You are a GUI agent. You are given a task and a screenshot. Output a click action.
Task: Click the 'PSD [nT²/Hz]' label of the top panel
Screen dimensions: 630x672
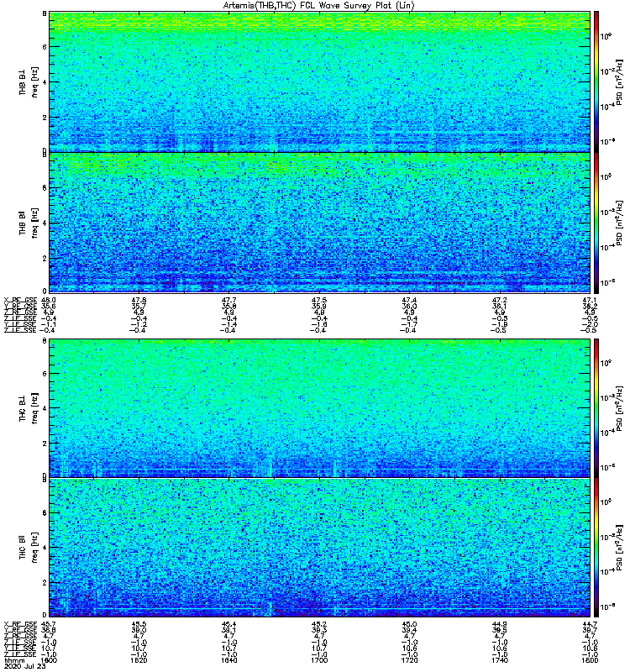coord(619,81)
